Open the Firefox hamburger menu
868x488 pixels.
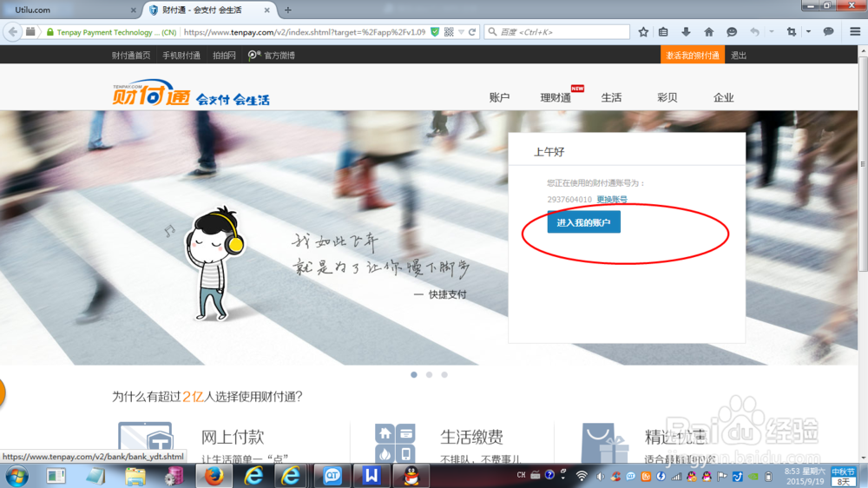855,32
